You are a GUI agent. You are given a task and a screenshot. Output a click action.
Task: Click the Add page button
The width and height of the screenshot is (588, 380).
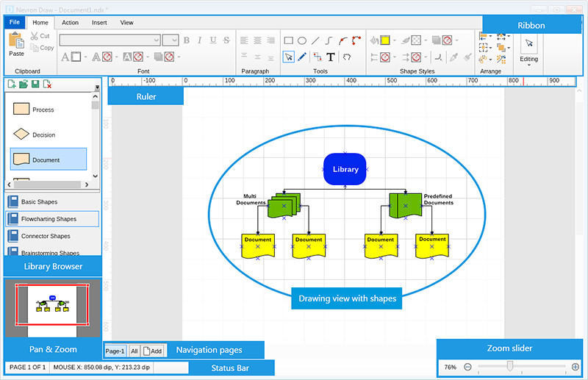coord(153,351)
